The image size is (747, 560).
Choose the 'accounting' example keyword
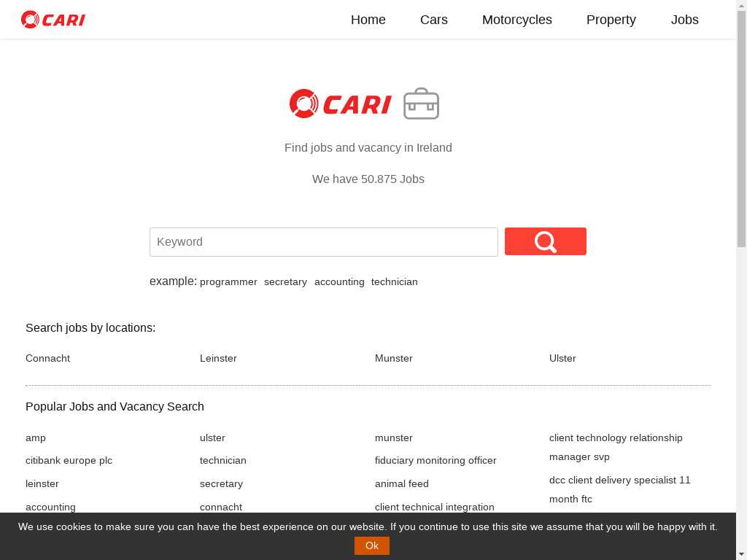pos(339,282)
